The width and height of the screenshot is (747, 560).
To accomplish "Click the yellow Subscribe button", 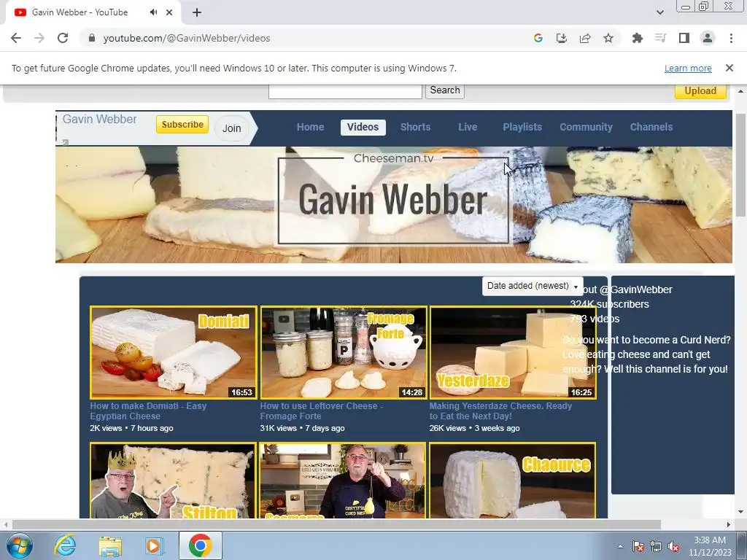I will pyautogui.click(x=182, y=124).
